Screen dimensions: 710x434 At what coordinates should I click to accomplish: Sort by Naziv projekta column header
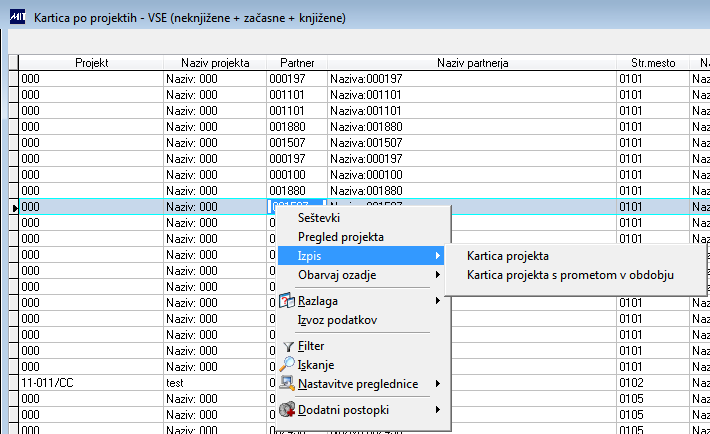pyautogui.click(x=215, y=63)
